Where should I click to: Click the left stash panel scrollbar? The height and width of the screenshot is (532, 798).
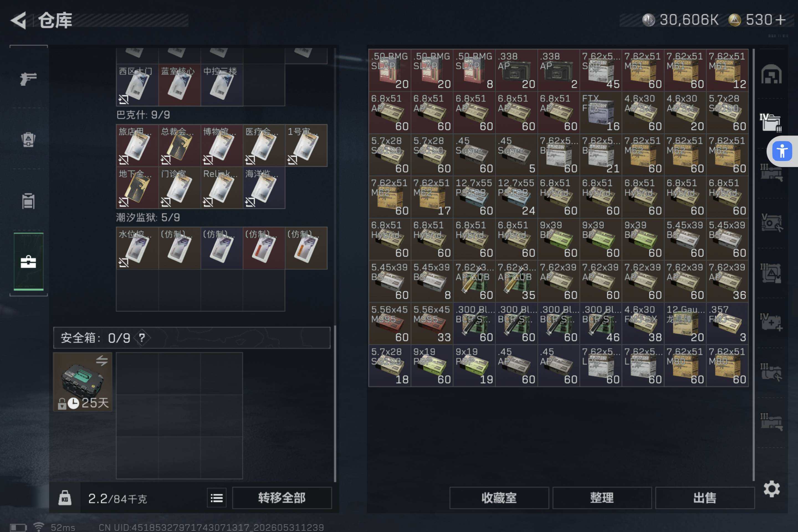pyautogui.click(x=335, y=404)
